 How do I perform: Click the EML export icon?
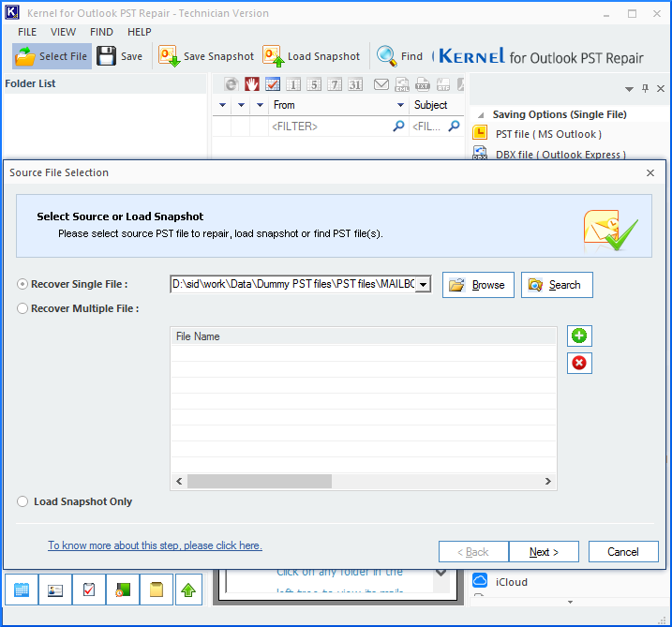point(401,84)
